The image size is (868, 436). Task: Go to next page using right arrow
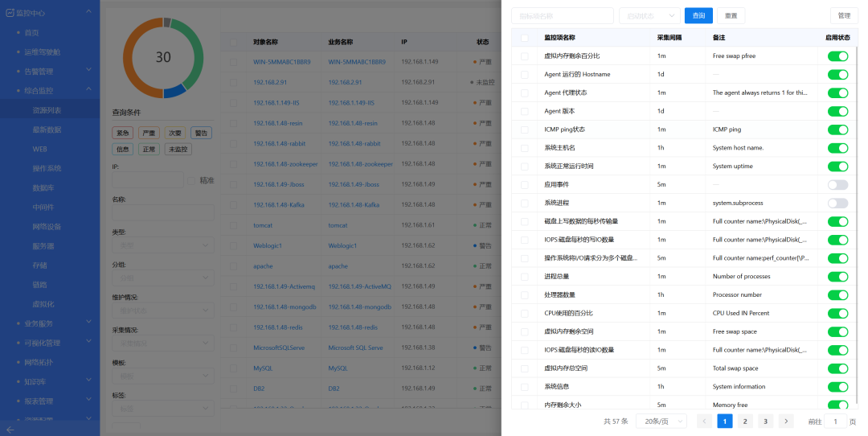(x=786, y=421)
